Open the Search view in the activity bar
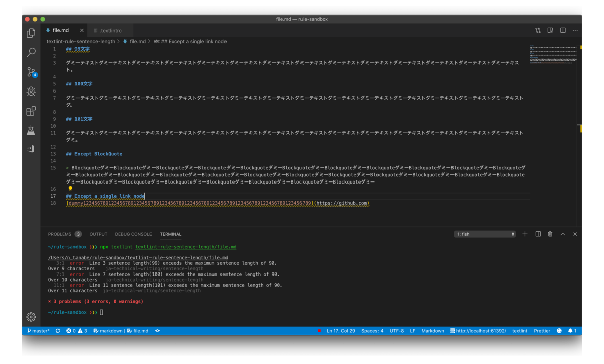This screenshot has height=364, width=604. pyautogui.click(x=31, y=52)
